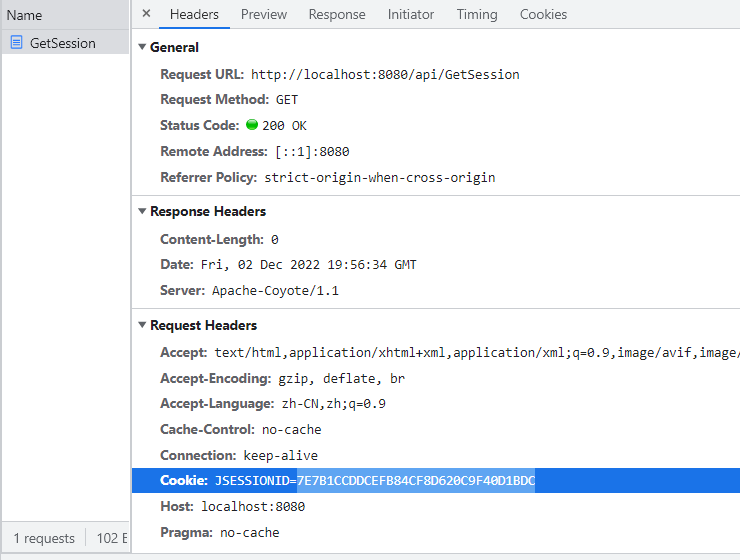Collapse the Response Headers section
The image size is (740, 560).
point(142,212)
